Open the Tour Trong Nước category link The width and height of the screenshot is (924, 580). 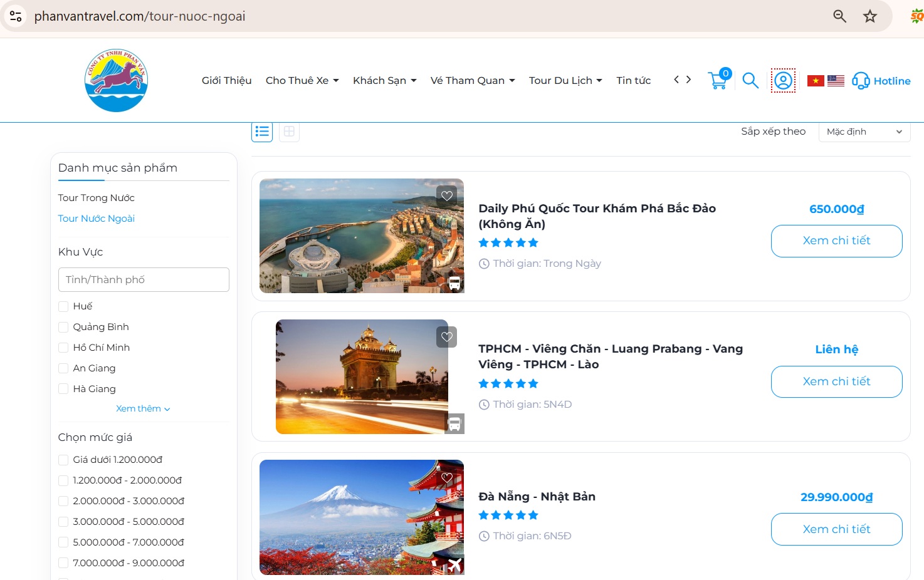[x=97, y=198]
